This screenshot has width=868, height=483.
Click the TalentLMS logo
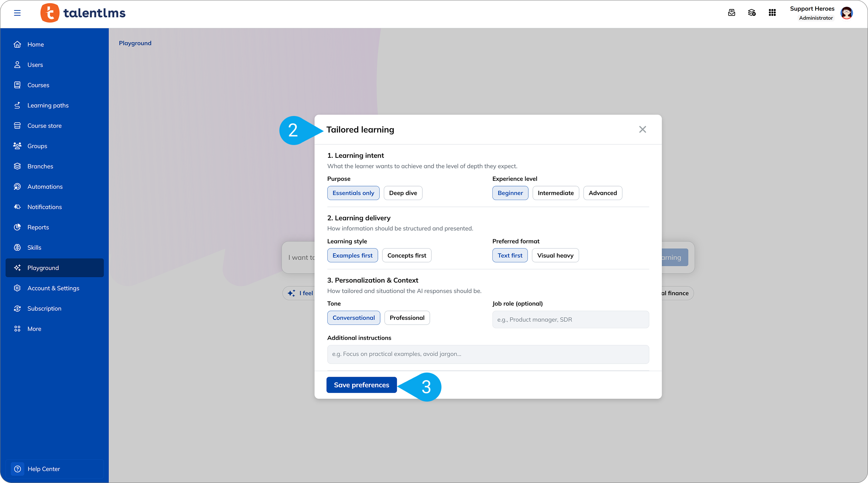(83, 13)
